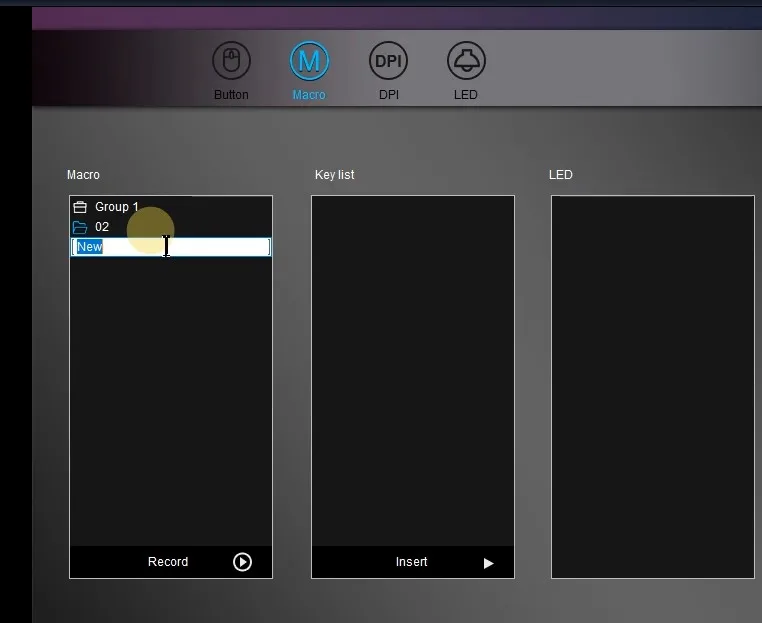Click the Record button text

pos(168,562)
